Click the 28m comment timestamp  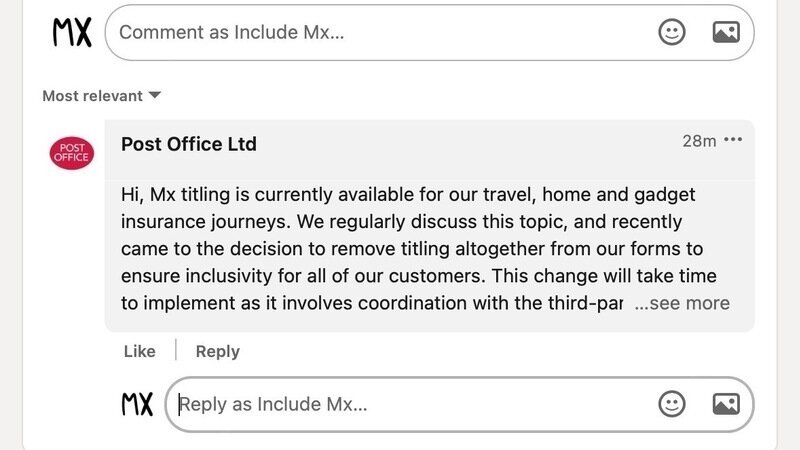tap(699, 141)
